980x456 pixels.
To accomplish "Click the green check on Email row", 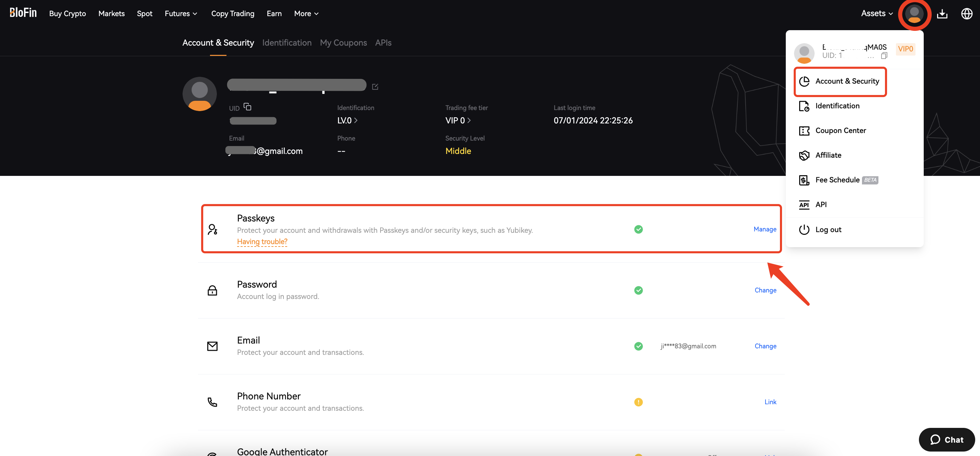I will click(x=638, y=346).
